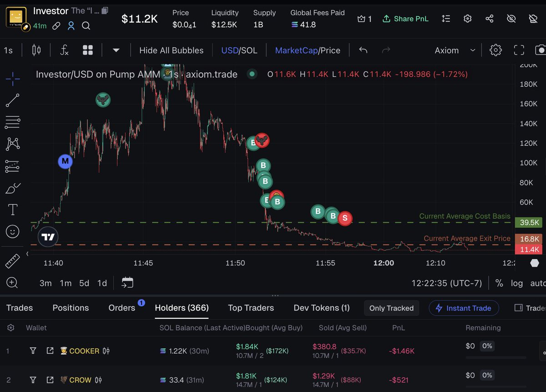The width and height of the screenshot is (546, 392).
Task: Set chart range to 3m
Action: [45, 283]
